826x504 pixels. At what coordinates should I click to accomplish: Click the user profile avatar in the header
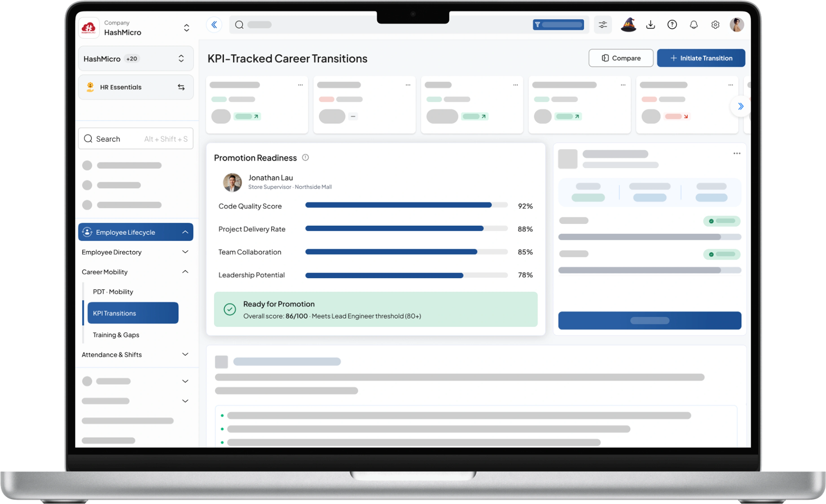click(737, 24)
